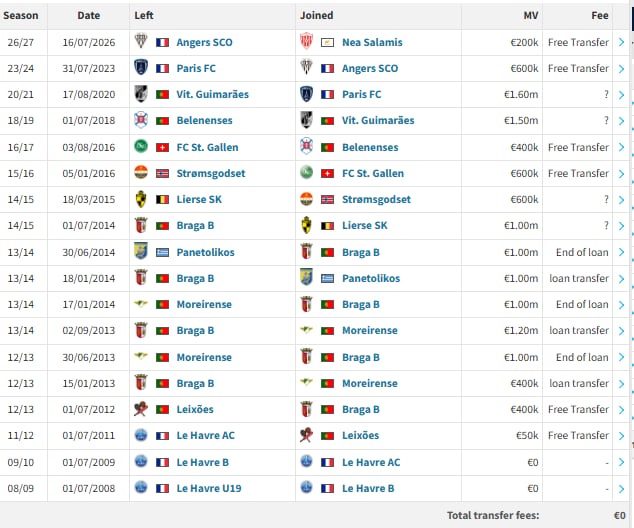The image size is (634, 528).
Task: Expand the 20/21 Vit. Guimarães to Paris FC arrow
Action: [621, 95]
